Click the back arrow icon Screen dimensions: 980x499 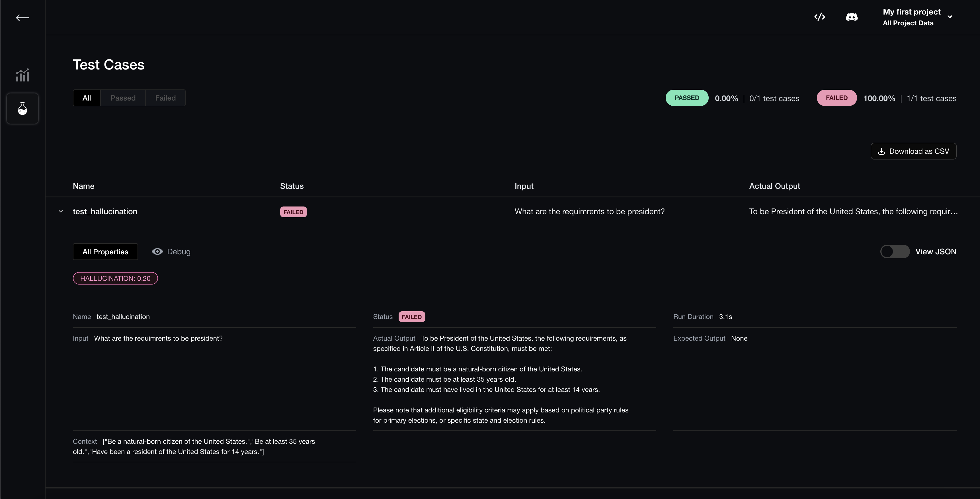(22, 17)
